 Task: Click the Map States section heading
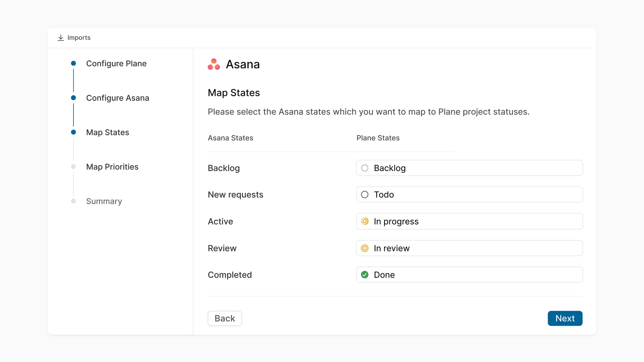[234, 93]
